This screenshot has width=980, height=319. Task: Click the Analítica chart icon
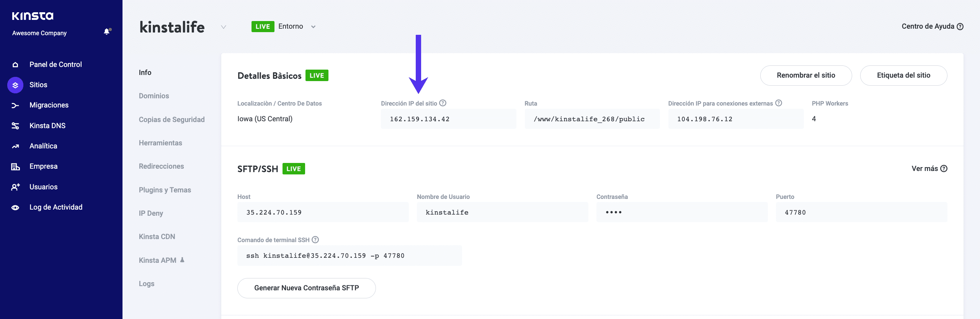tap(15, 146)
